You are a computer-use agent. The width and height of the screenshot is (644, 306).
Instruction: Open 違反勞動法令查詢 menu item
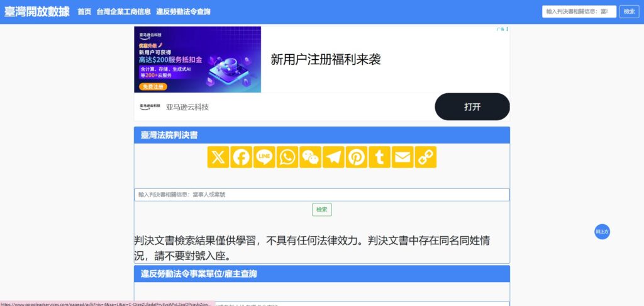pyautogui.click(x=183, y=11)
